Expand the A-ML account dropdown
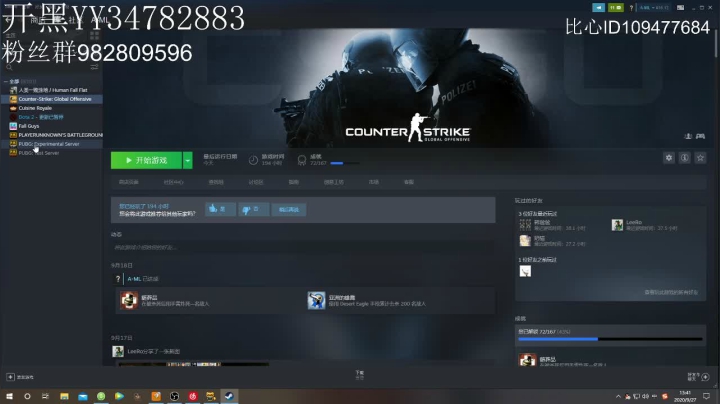The image size is (720, 404). tap(654, 8)
